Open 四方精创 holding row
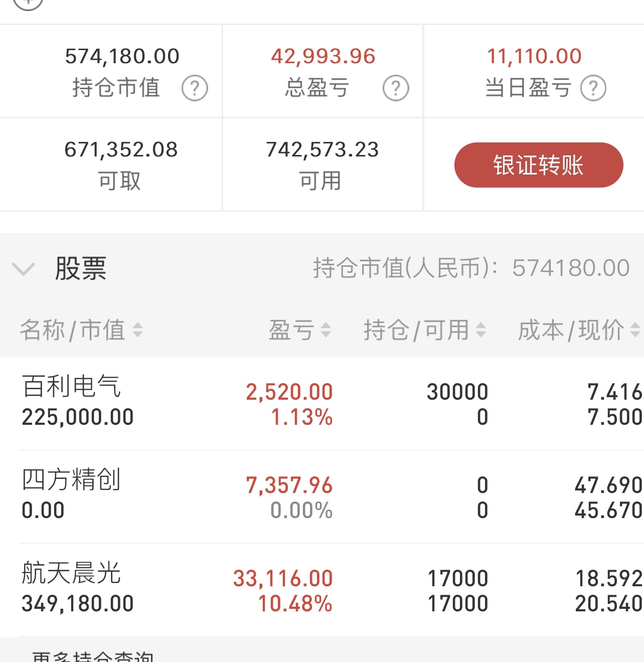 (x=322, y=497)
